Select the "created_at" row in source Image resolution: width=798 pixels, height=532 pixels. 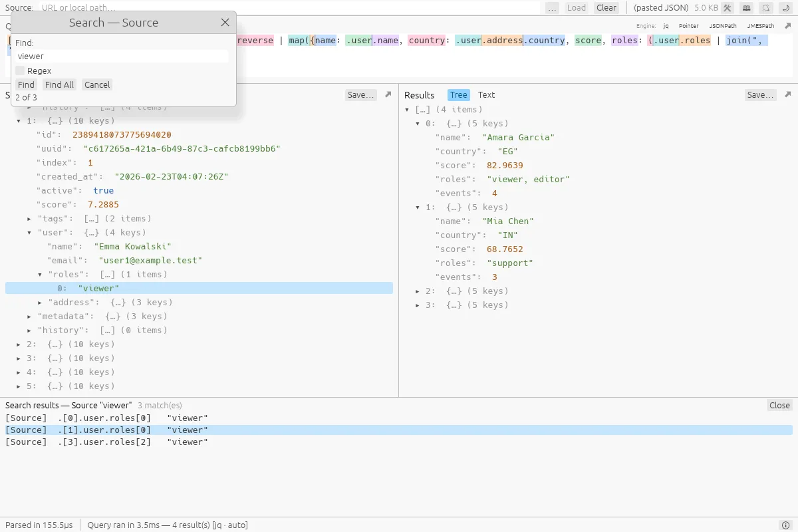(x=199, y=177)
